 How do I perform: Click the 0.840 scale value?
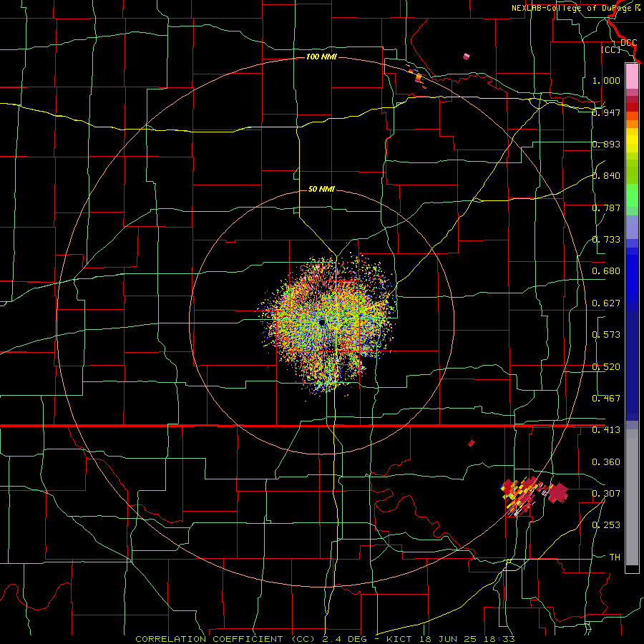coord(606,176)
